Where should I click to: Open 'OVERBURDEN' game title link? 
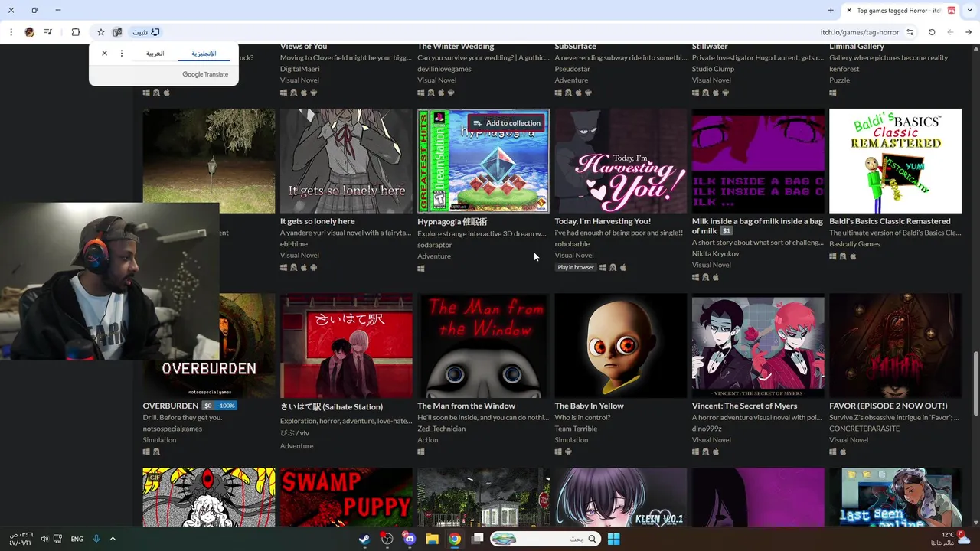[171, 406]
